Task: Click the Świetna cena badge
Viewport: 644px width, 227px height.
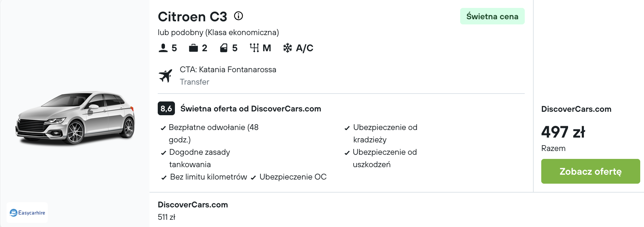Action: [492, 16]
